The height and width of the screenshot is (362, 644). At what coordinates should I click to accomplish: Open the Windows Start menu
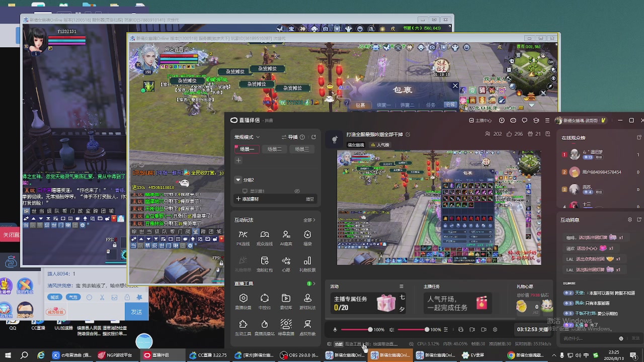click(8, 355)
